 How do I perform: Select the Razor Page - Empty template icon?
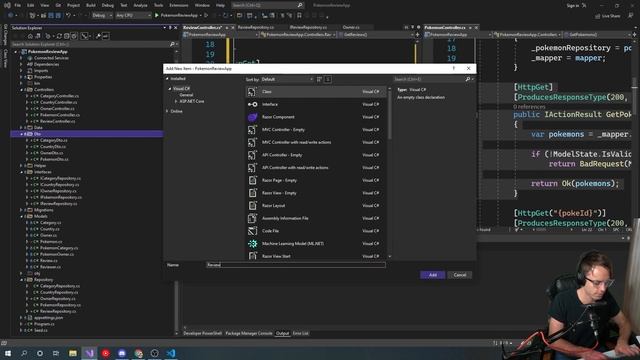tap(252, 180)
